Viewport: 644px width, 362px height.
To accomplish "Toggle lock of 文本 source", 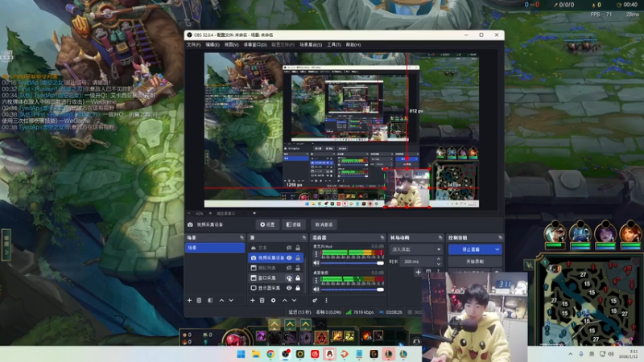I will [x=298, y=248].
